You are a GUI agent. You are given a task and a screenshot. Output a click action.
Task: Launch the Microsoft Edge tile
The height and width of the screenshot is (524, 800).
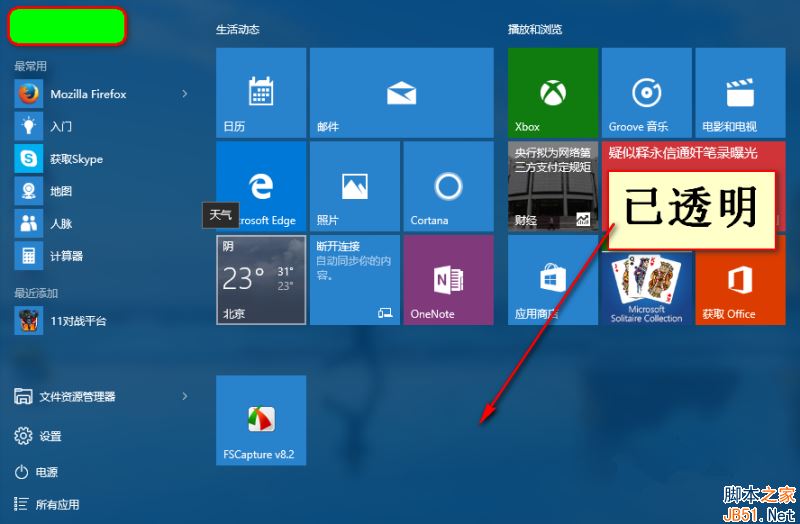pyautogui.click(x=261, y=186)
